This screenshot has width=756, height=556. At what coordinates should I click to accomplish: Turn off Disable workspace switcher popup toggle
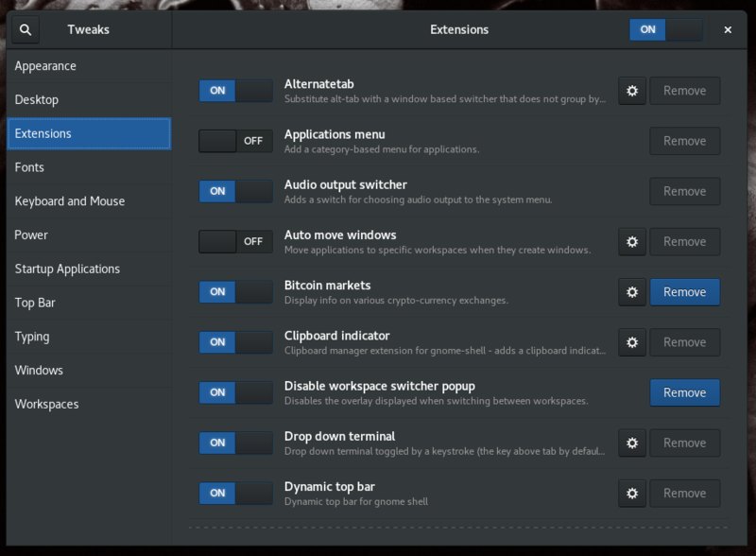coord(235,392)
